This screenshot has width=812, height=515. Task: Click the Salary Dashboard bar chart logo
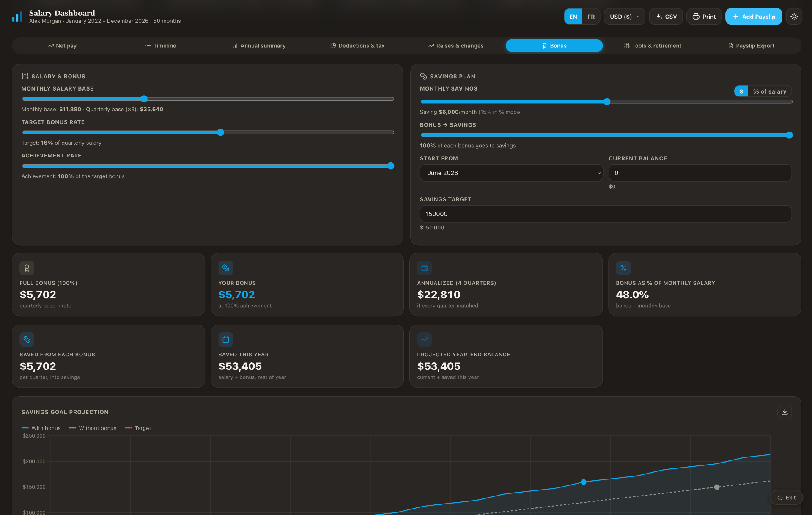[x=17, y=17]
